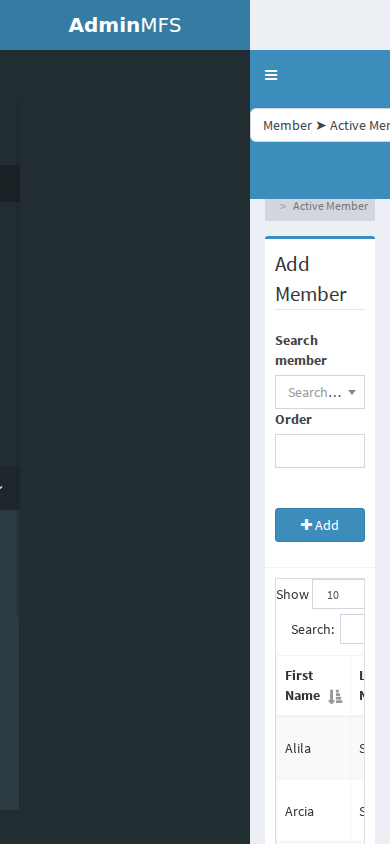Viewport: 390px width, 844px height.
Task: Select the Member breadcrumb item
Action: pyautogui.click(x=287, y=125)
